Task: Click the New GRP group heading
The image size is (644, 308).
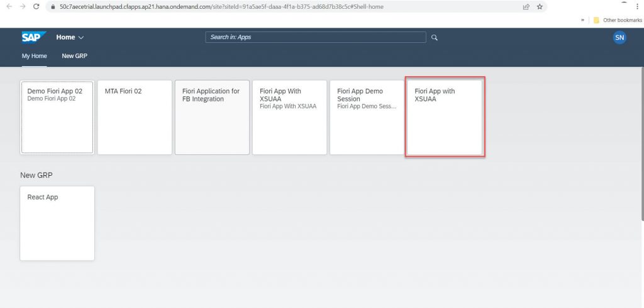Action: coord(36,175)
